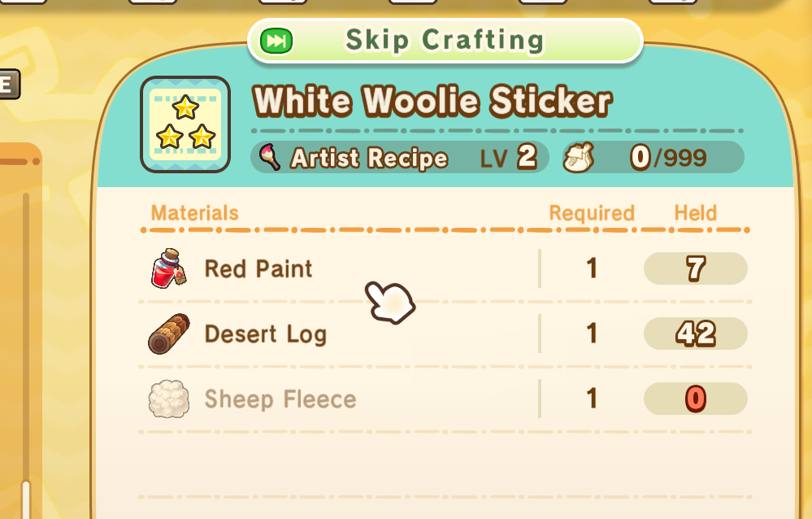Click the Materials column header
The width and height of the screenshot is (812, 519).
click(x=195, y=213)
